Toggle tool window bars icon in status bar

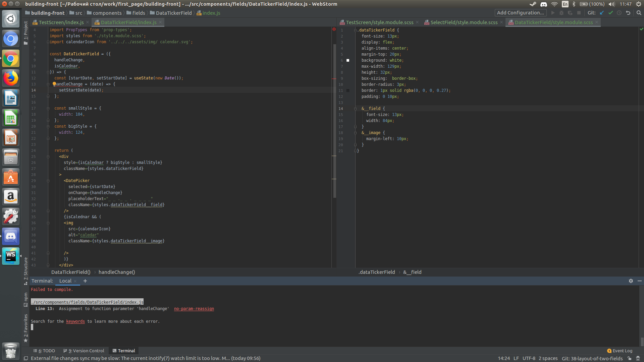[26, 358]
